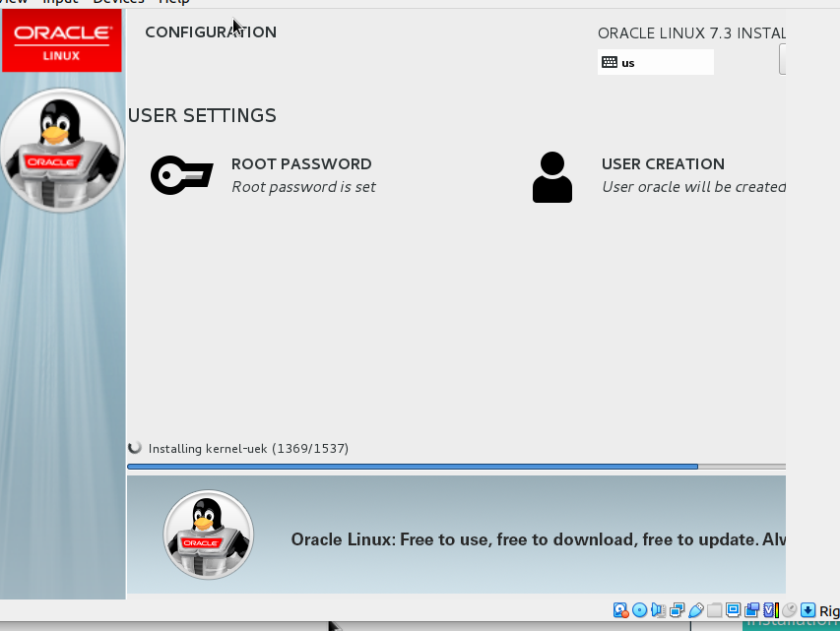Click the VirtualBox audio speaker icon
Viewport: 840px width, 631px height.
click(659, 610)
